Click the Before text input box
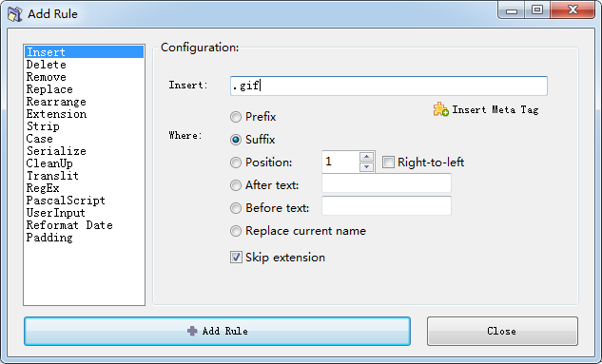The image size is (602, 364). click(386, 206)
